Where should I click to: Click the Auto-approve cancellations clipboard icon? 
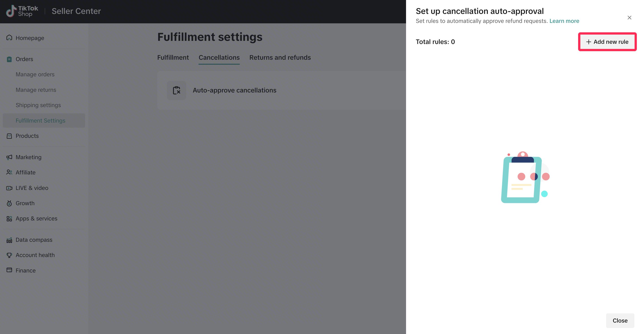pyautogui.click(x=177, y=90)
